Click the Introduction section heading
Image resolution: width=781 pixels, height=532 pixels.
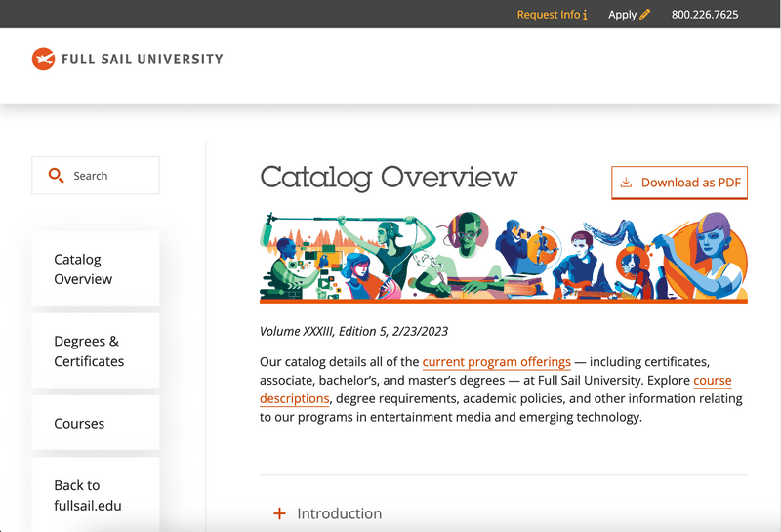pyautogui.click(x=340, y=513)
